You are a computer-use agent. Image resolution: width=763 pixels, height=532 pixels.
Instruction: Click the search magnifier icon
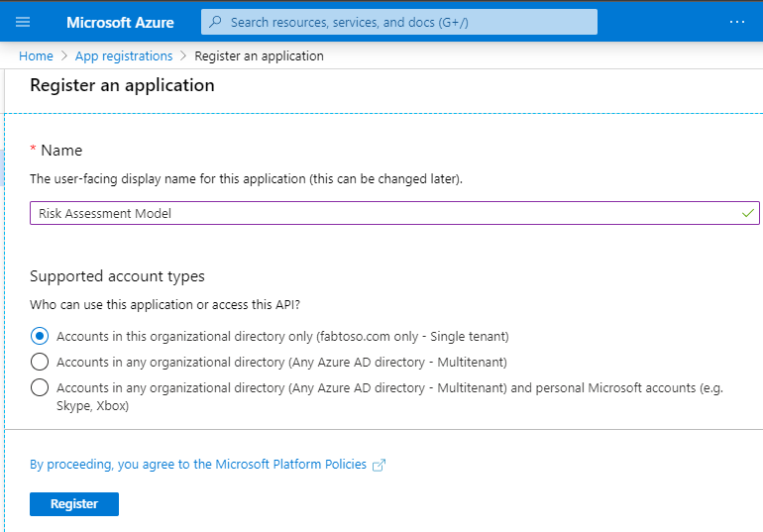point(215,22)
